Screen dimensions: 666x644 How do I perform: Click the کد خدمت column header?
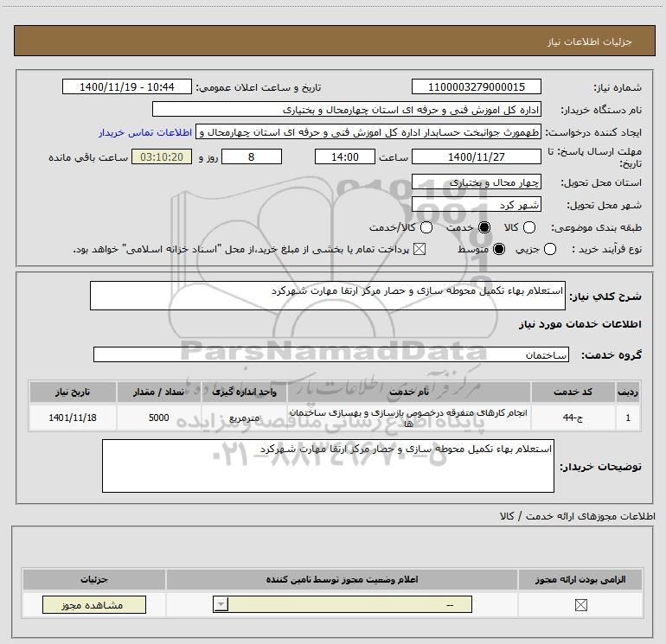[x=573, y=392]
